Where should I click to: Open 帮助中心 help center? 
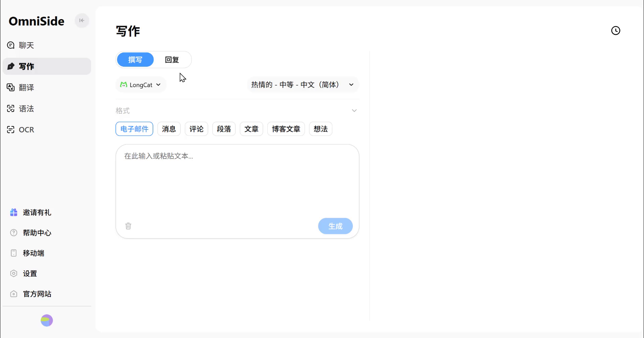(37, 233)
